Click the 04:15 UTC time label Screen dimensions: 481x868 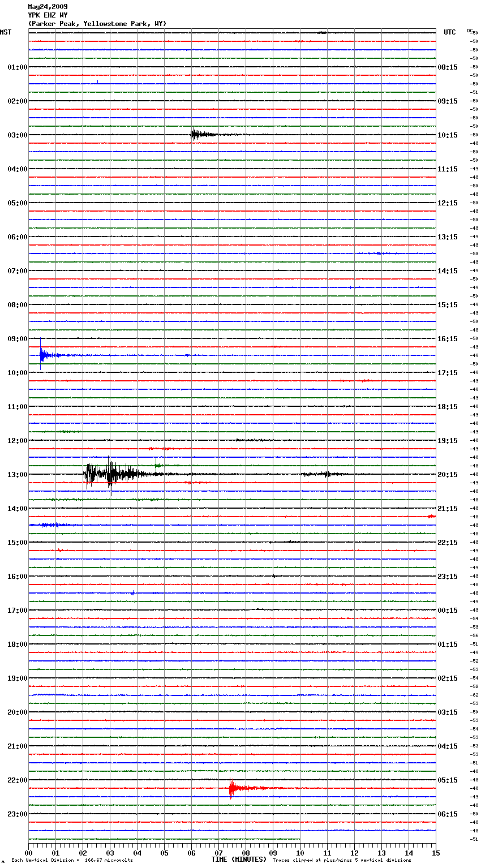(x=448, y=746)
